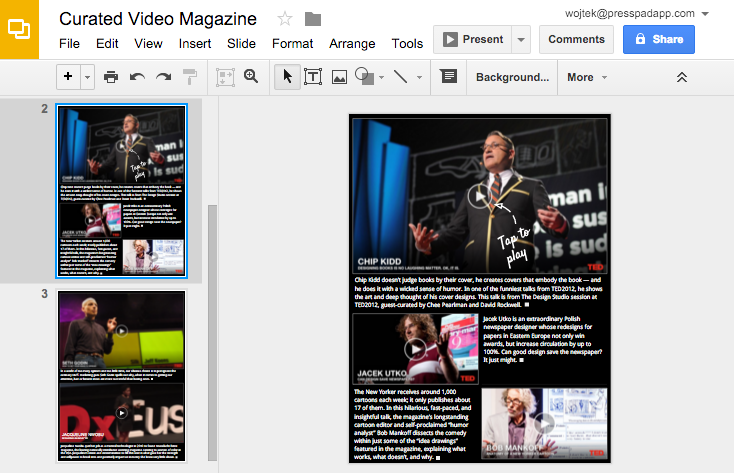Open the File menu
The height and width of the screenshot is (473, 734).
[69, 44]
